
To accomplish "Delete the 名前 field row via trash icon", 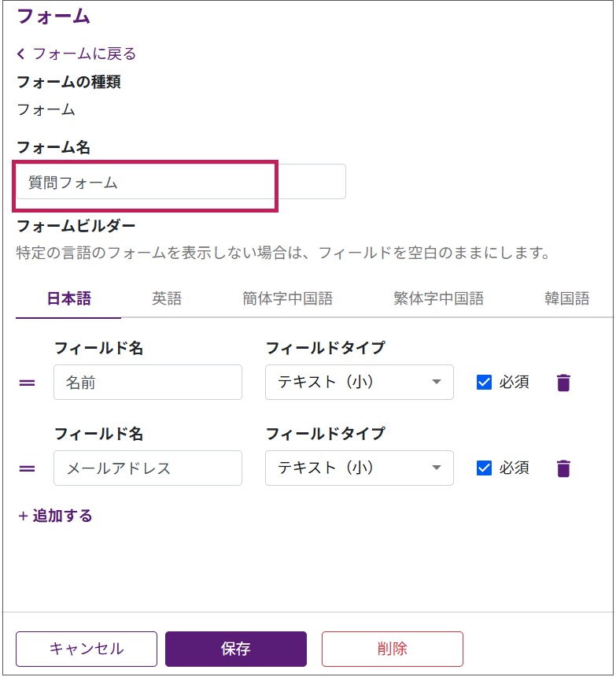I will point(563,383).
